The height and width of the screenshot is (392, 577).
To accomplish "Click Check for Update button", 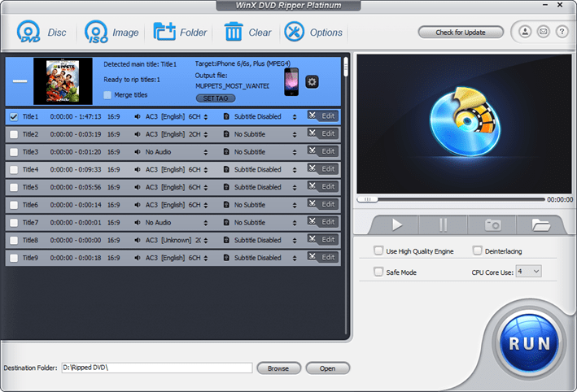I will [x=461, y=33].
